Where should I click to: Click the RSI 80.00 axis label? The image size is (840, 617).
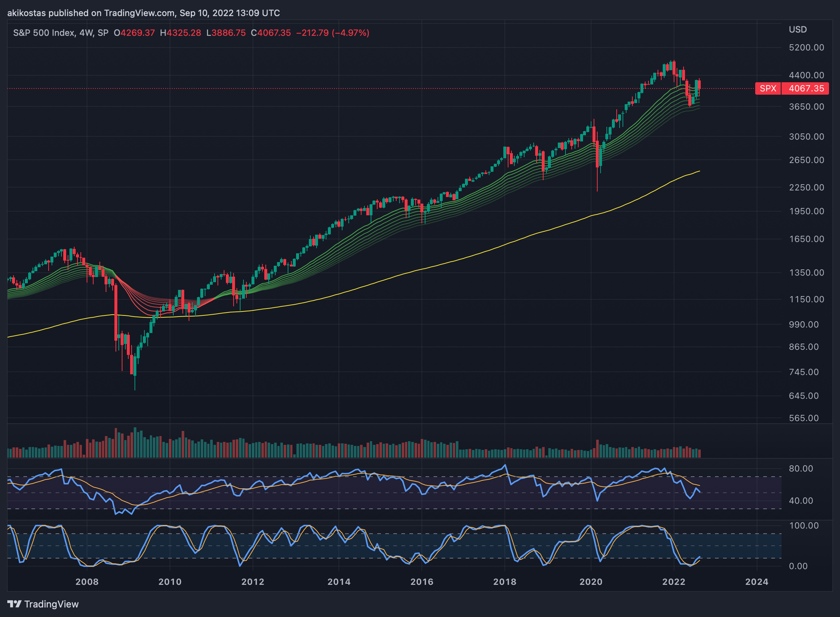[801, 468]
